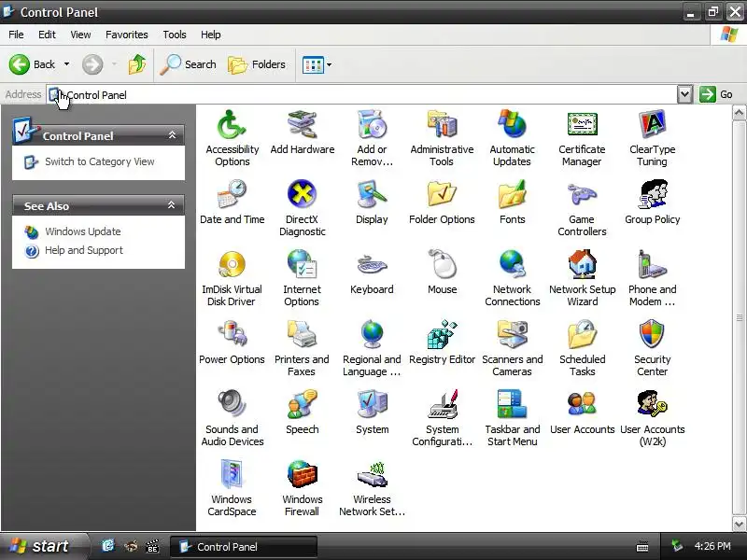Open Accessibility Options applet
The image size is (747, 560).
232,125
